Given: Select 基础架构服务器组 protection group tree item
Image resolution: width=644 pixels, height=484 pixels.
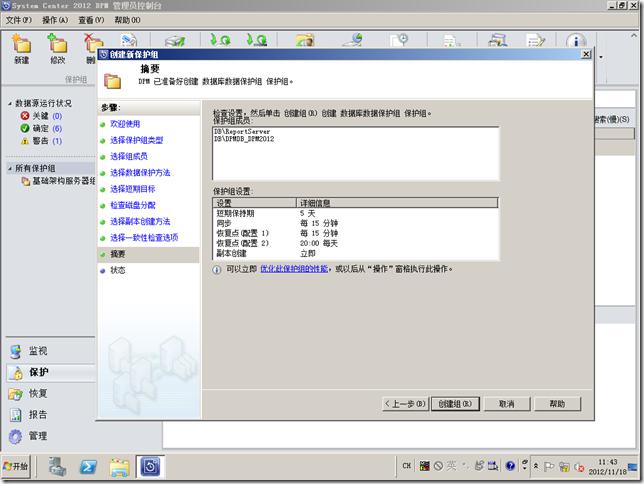Looking at the screenshot, I should tap(58, 181).
